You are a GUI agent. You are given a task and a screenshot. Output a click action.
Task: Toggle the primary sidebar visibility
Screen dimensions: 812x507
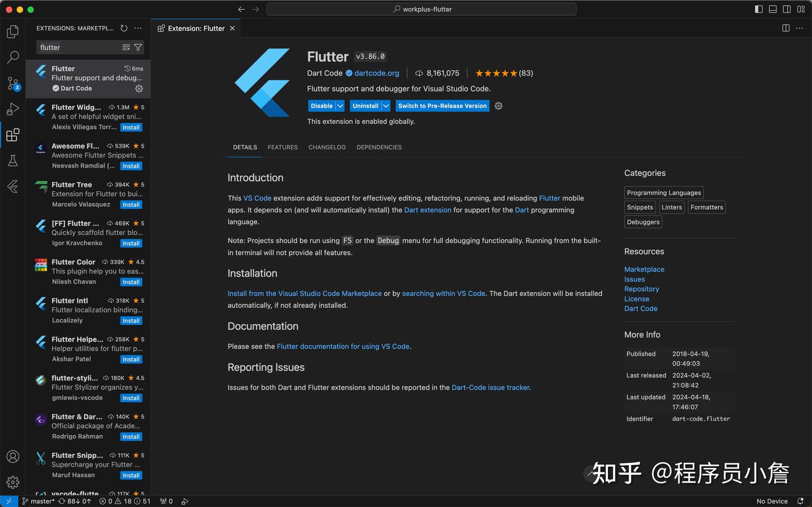pyautogui.click(x=758, y=9)
